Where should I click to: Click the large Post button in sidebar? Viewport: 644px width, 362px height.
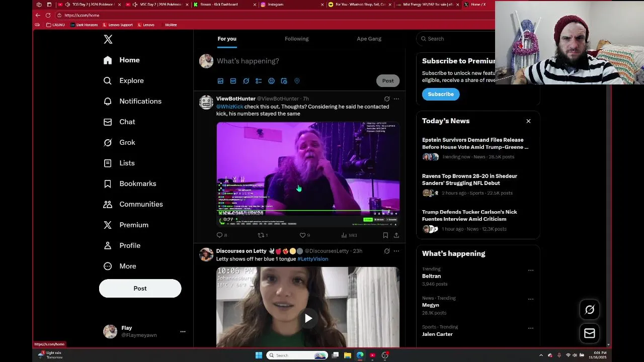[x=140, y=288]
